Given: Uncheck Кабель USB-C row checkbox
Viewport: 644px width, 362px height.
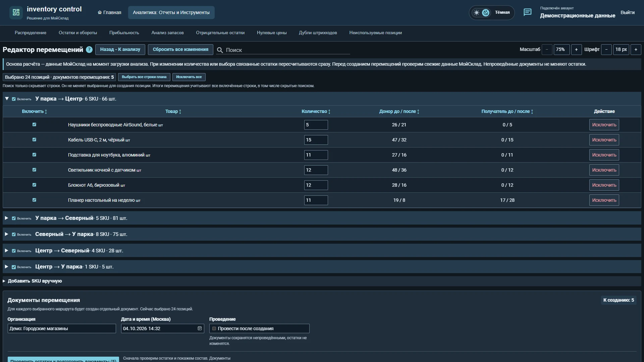Looking at the screenshot, I should 34,140.
